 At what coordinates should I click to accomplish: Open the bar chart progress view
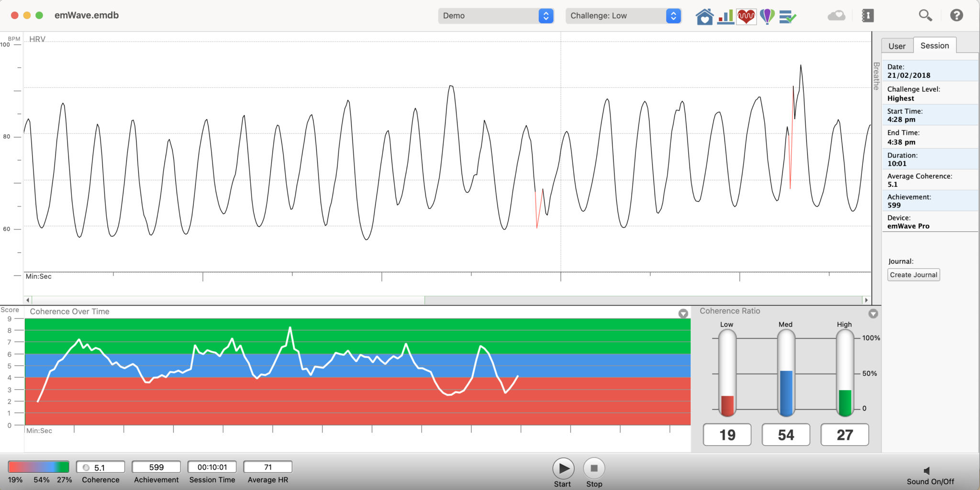(x=725, y=16)
